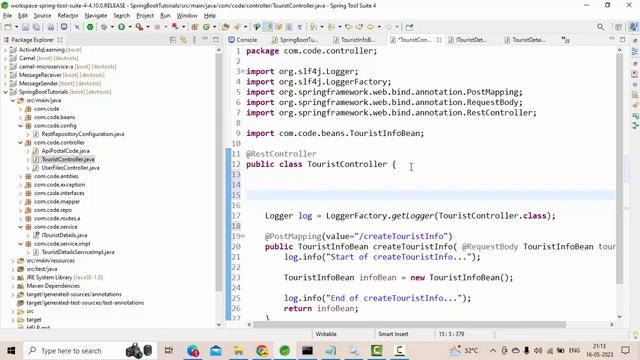Open ApiPostalCode.java in Package Explorer
This screenshot has width=640, height=360.
point(65,151)
